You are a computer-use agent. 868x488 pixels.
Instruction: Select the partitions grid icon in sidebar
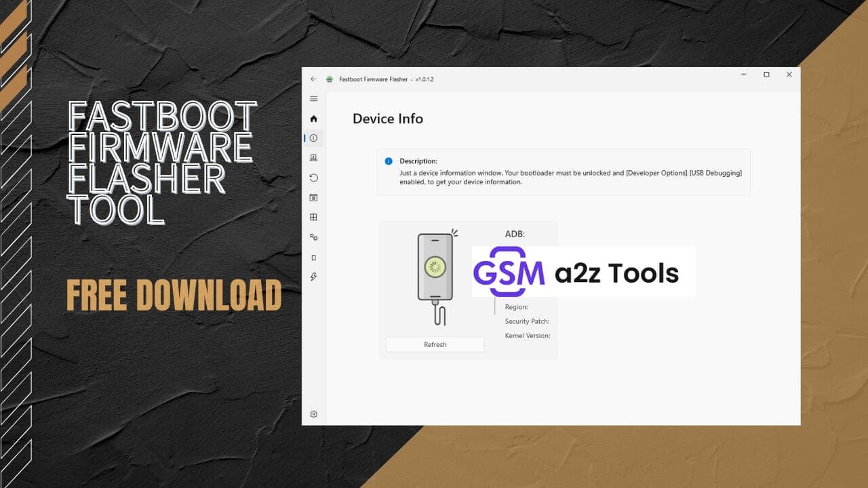coord(313,217)
